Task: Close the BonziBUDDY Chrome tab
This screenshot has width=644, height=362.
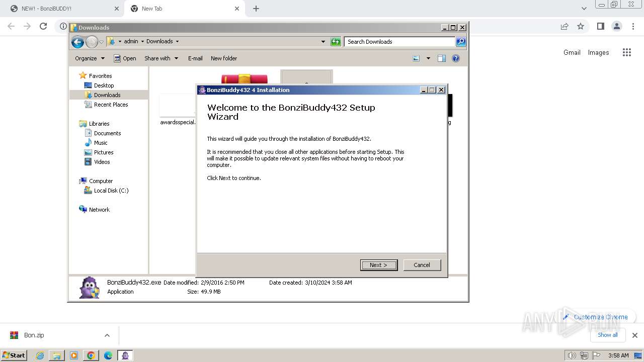Action: pos(117,9)
